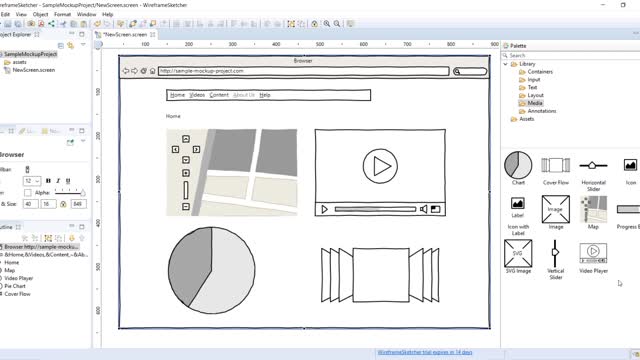The width and height of the screenshot is (640, 360).
Task: Click the Undo arrow in the toolbar
Action: pyautogui.click(x=97, y=24)
